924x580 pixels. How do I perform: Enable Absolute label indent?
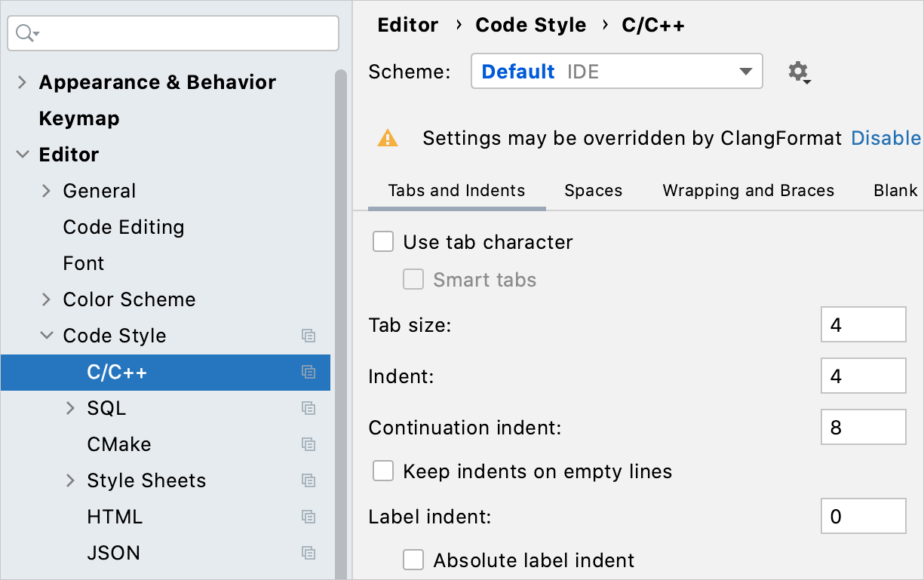(x=413, y=560)
